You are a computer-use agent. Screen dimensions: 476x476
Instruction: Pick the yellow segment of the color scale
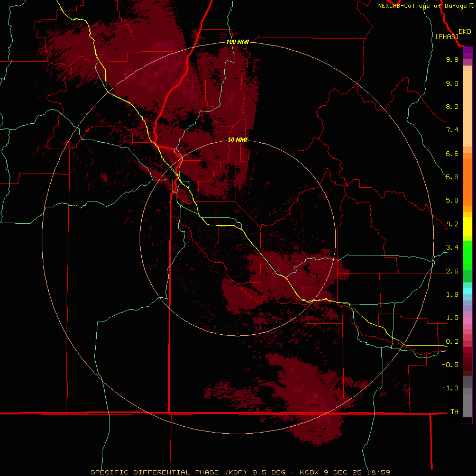tap(467, 226)
